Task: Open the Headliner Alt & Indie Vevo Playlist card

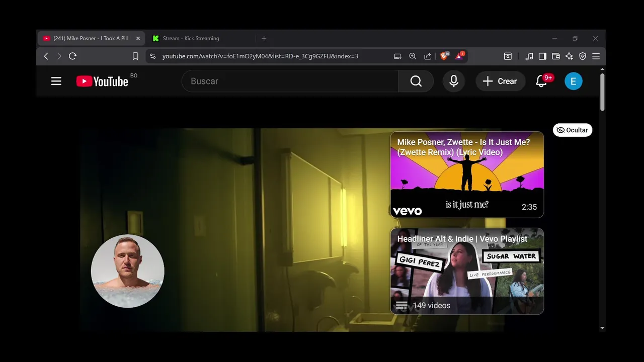Action: pyautogui.click(x=467, y=271)
